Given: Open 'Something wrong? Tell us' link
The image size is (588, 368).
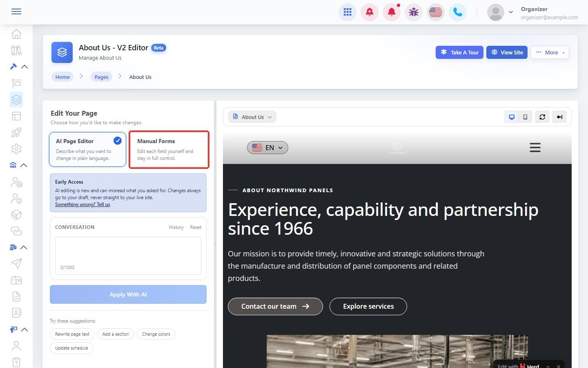Looking at the screenshot, I should click(x=82, y=204).
